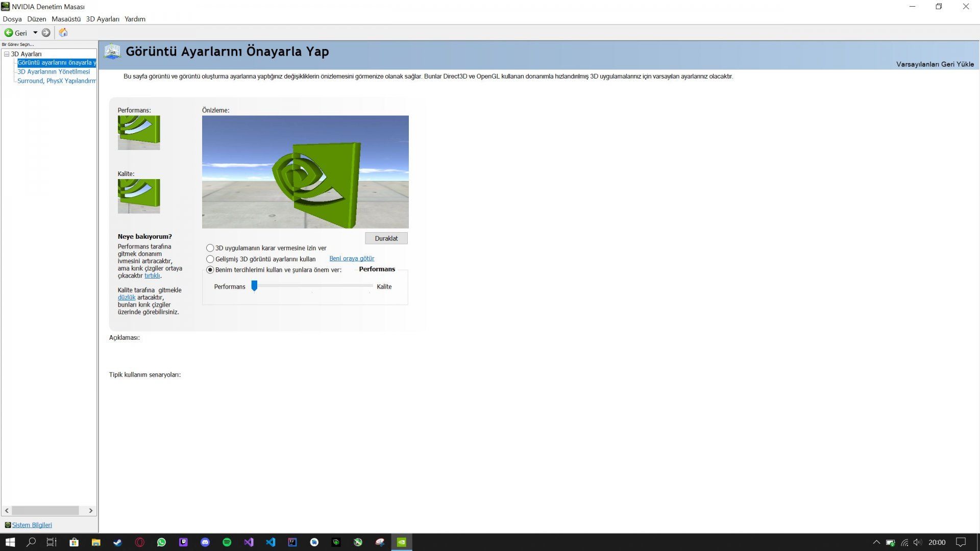Open Sistem Bilgileri link
980x551 pixels.
coord(32,525)
